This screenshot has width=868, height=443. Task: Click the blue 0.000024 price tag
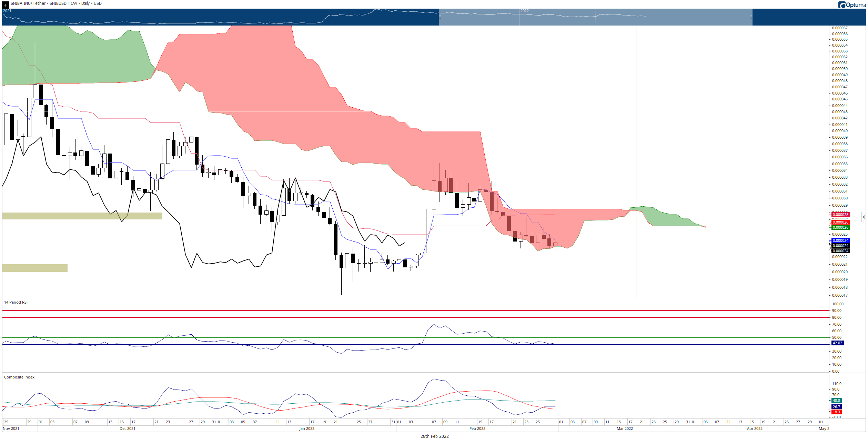(x=840, y=240)
